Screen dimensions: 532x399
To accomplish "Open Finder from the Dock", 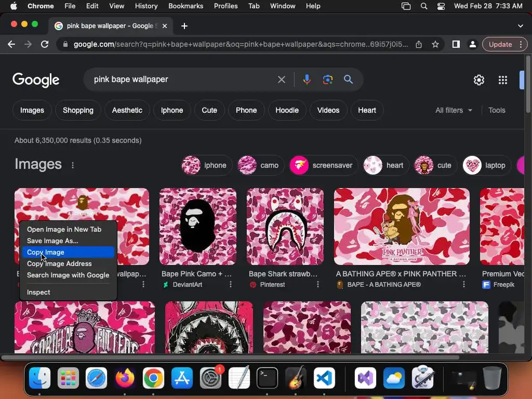I will [x=39, y=378].
